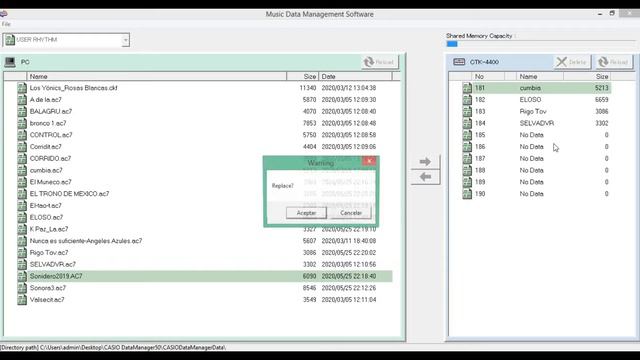Click the Directory path status bar text

click(x=113, y=348)
